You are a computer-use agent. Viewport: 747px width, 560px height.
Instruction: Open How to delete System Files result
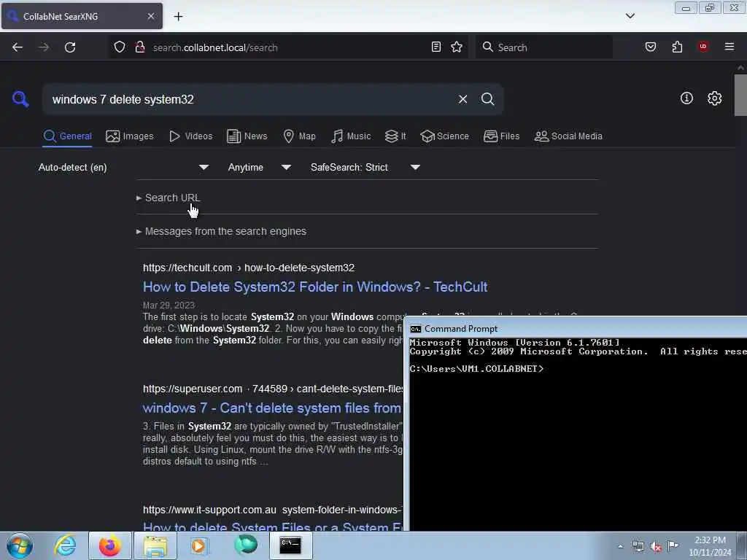[273, 527]
